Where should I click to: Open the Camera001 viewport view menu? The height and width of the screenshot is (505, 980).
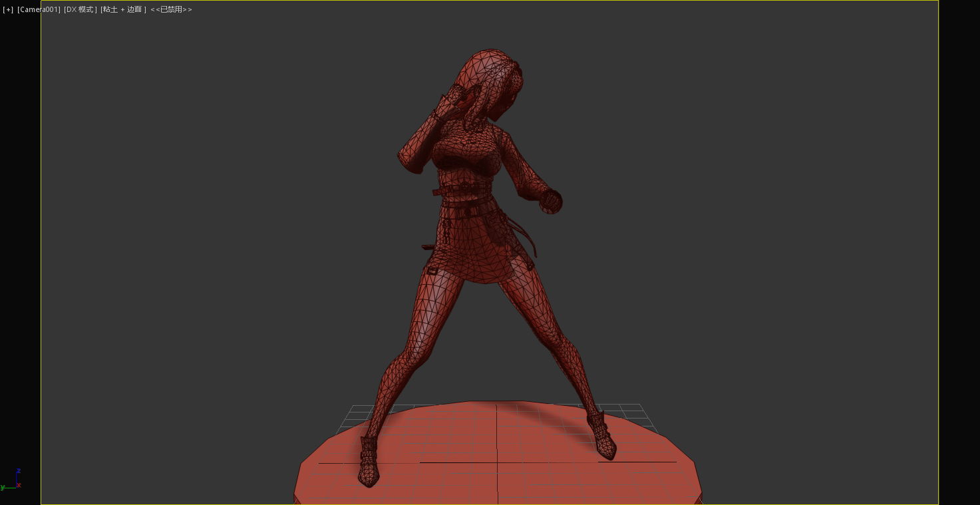pos(39,10)
